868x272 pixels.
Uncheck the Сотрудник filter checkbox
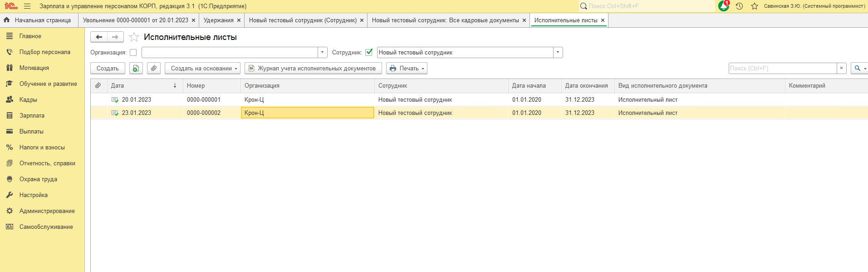coord(369,52)
